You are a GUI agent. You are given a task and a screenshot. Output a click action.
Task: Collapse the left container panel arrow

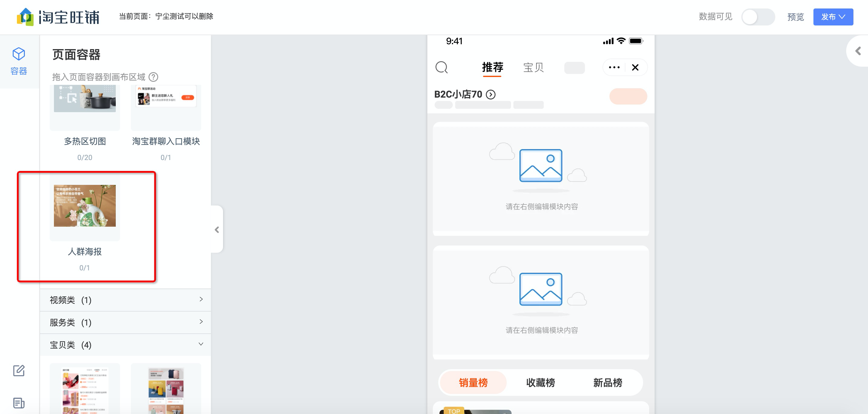pos(217,230)
